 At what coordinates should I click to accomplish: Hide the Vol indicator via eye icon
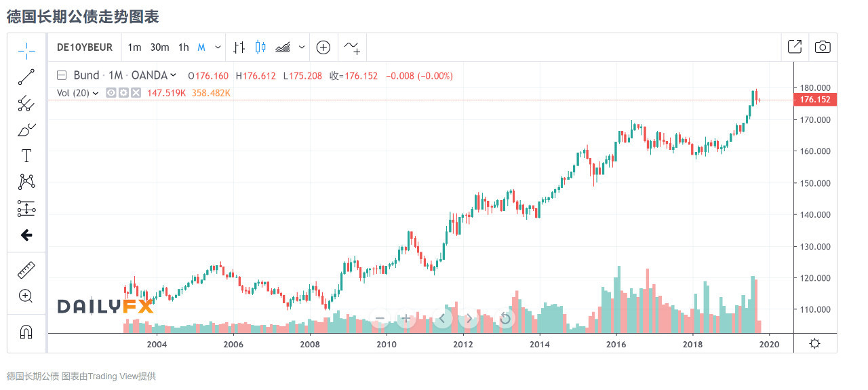[x=112, y=93]
